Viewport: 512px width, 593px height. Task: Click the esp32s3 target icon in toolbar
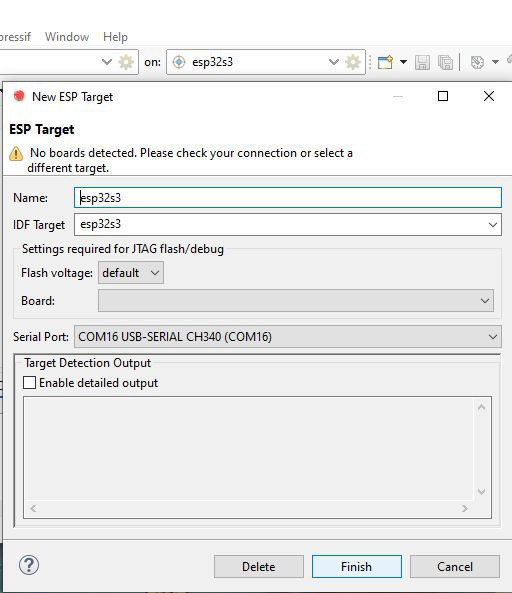[x=179, y=62]
